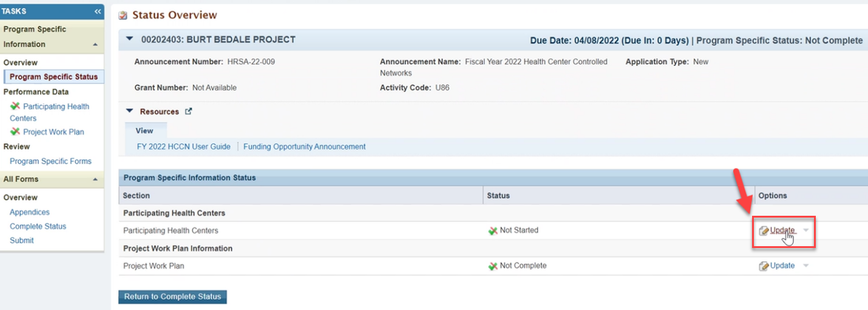Click the Not Started status icon

tap(493, 230)
